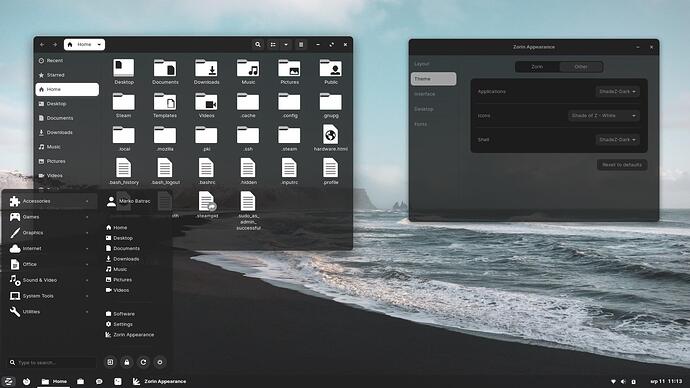The width and height of the screenshot is (690, 388).
Task: Open the Applications theme dropdown
Action: click(x=617, y=92)
